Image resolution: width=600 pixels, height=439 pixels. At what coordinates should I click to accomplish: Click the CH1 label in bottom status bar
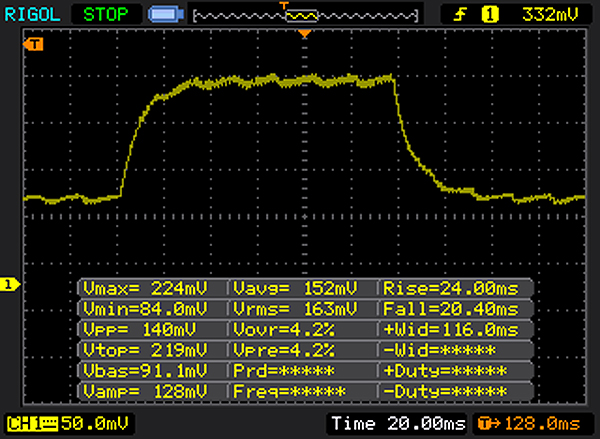pos(24,425)
